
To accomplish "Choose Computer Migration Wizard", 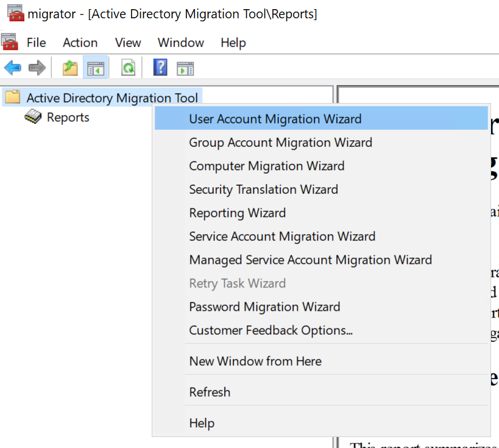I will pyautogui.click(x=321, y=166).
